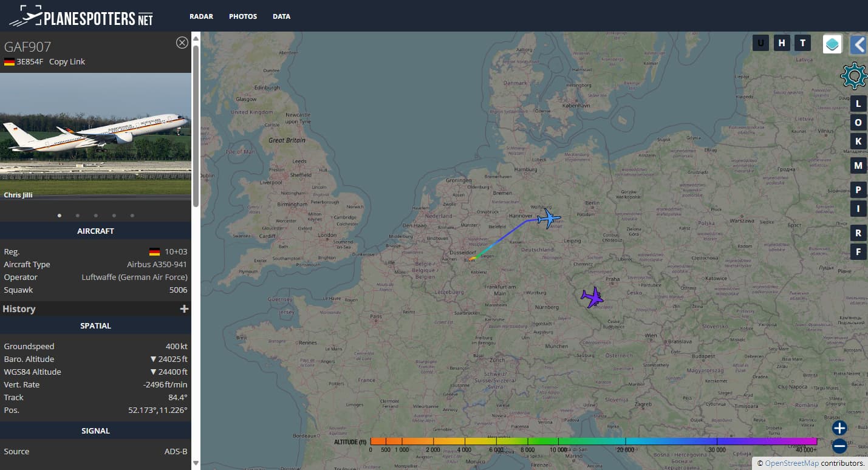Image resolution: width=868 pixels, height=470 pixels.
Task: Toggle the H map button
Action: pos(782,43)
